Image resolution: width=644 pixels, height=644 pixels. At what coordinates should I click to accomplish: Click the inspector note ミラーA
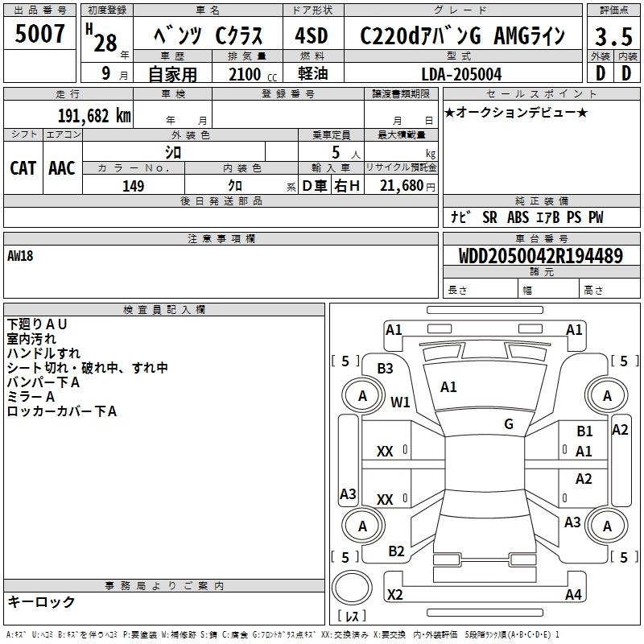[31, 396]
